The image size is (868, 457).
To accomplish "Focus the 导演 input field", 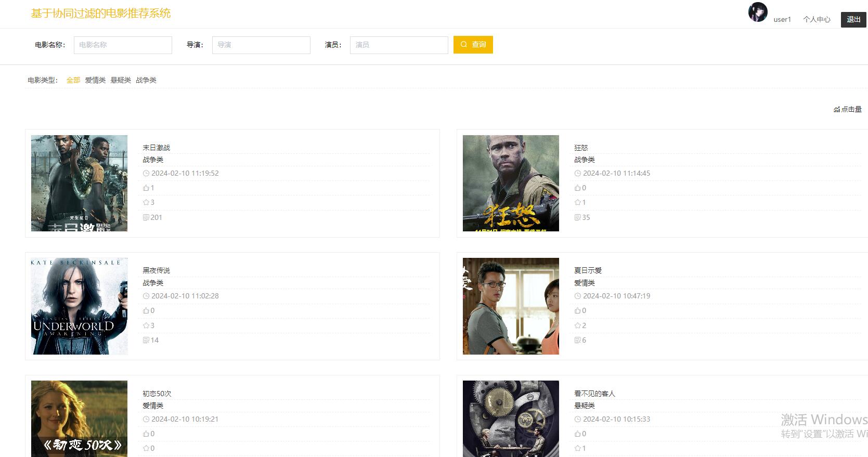I will [x=261, y=45].
